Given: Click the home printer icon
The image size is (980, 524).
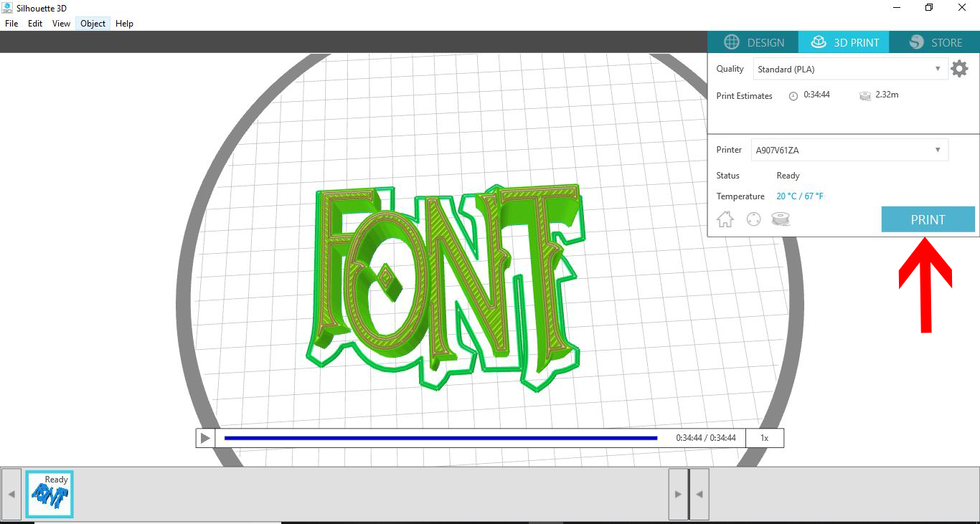Looking at the screenshot, I should (x=725, y=219).
